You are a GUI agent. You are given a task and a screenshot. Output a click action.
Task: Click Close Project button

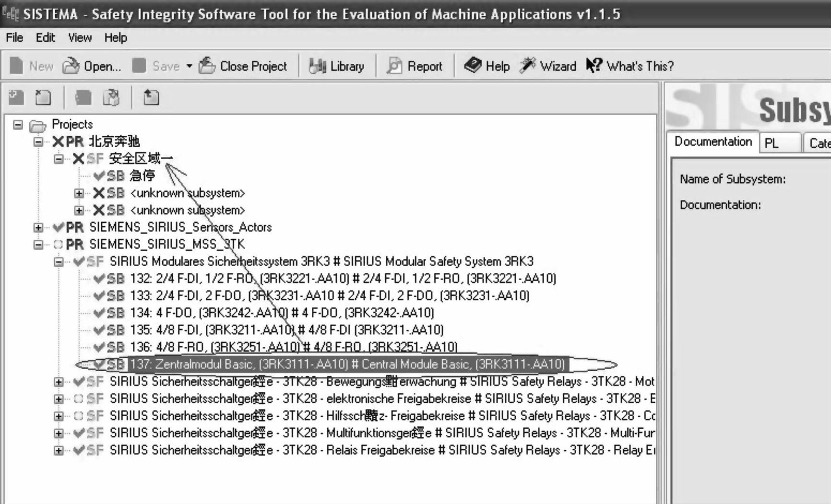[243, 66]
